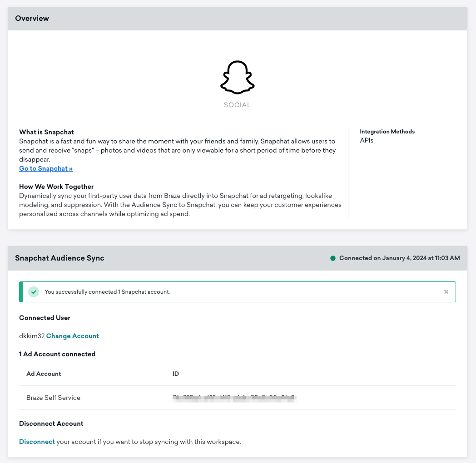Click the blurred ad account ID value
476x463 pixels.
coord(234,397)
